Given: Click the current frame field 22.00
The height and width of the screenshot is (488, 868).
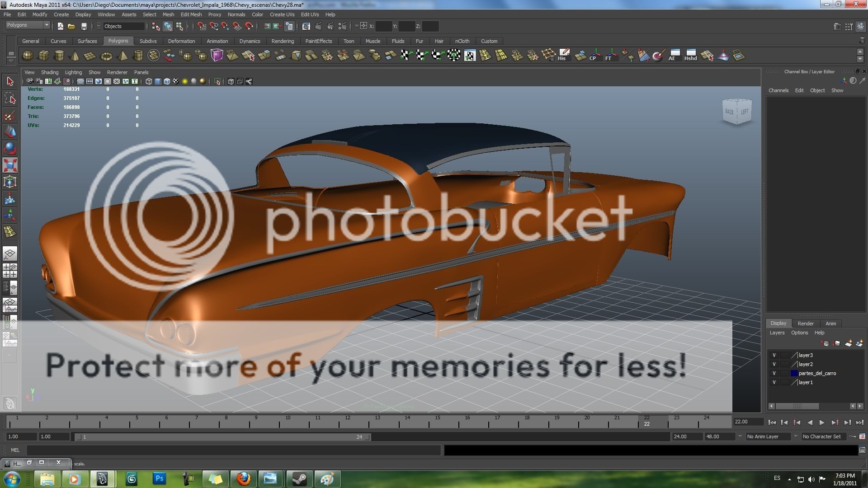Looking at the screenshot, I should (x=748, y=422).
